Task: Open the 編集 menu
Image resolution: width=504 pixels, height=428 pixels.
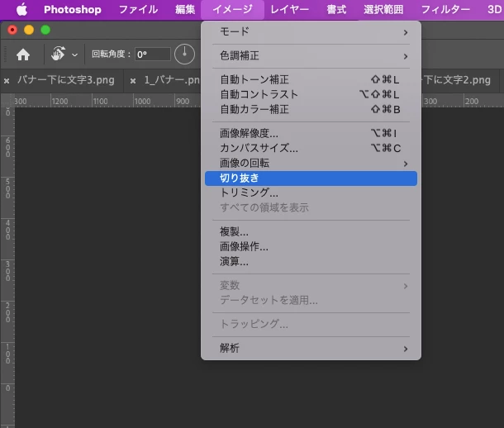Action: pyautogui.click(x=185, y=10)
